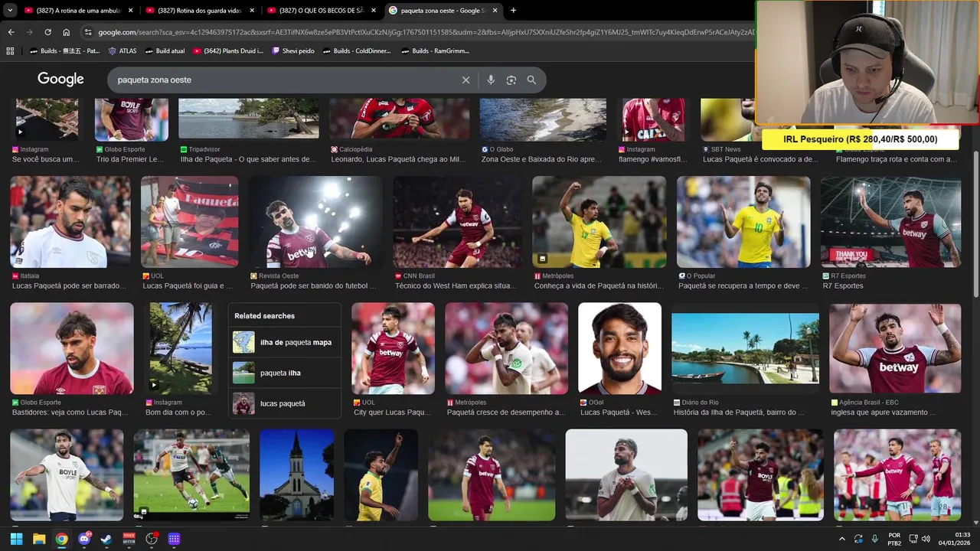Switch to 'O QUE OS BECOS DE SÃ' tab
Screen dimensions: 980x551
(322, 11)
